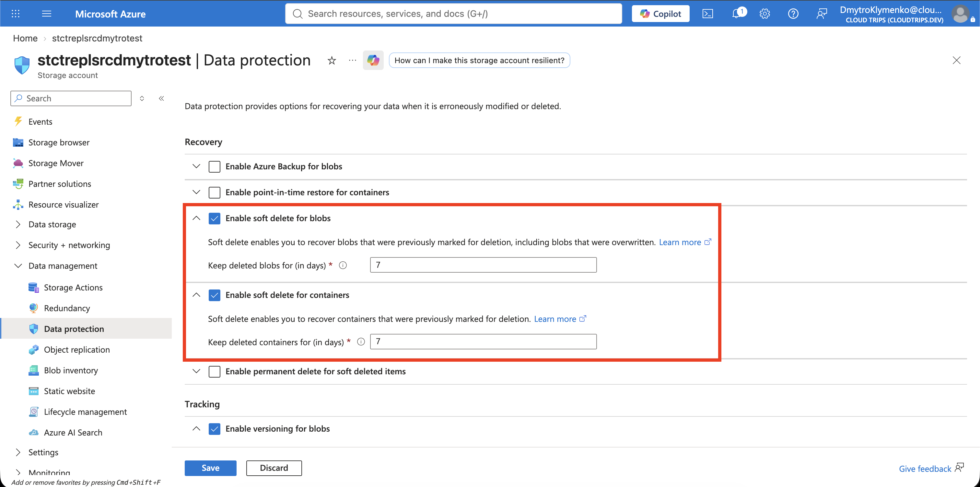Image resolution: width=980 pixels, height=487 pixels.
Task: Open the Azure portal apps grid icon
Action: click(16, 14)
